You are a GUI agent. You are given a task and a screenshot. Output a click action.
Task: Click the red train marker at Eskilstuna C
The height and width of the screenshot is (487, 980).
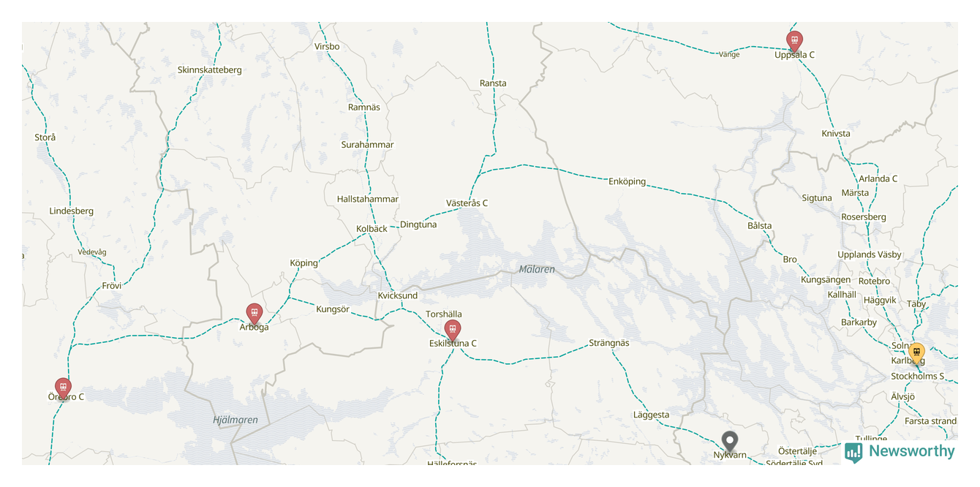pyautogui.click(x=453, y=331)
